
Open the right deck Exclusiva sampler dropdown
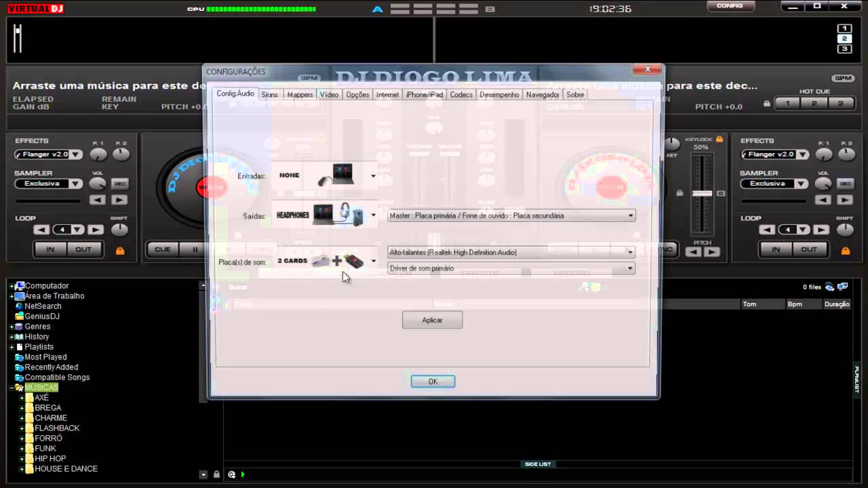(802, 184)
